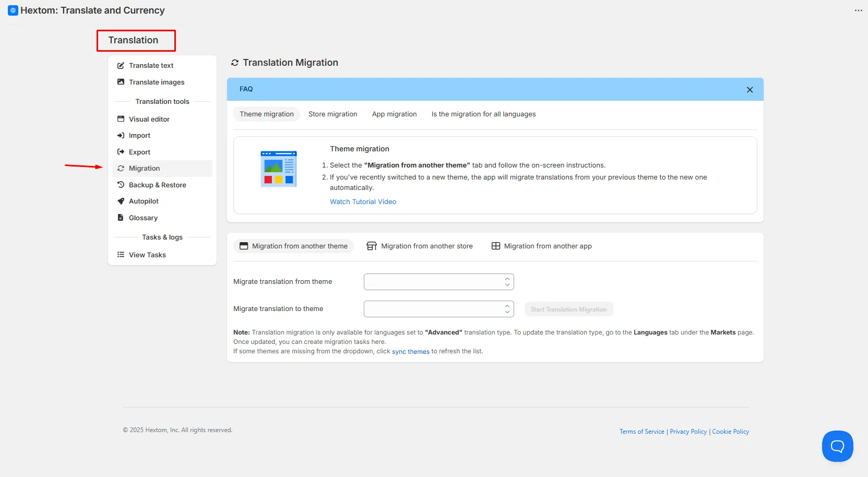Open the live chat support bubble
Screen dimensions: 868x477
point(837,446)
